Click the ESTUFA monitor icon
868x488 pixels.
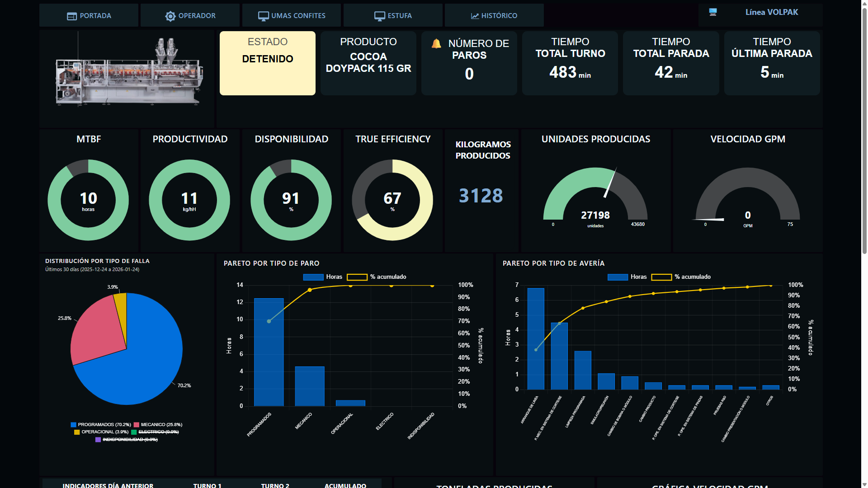[x=379, y=16]
